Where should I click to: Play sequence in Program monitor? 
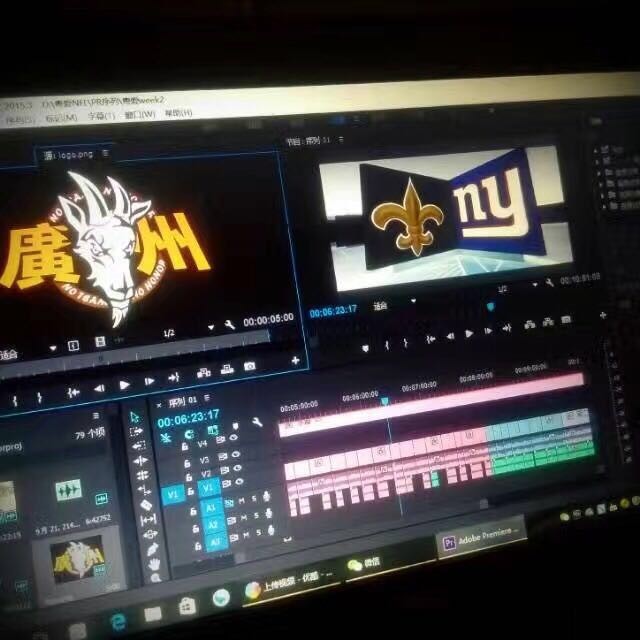point(469,333)
